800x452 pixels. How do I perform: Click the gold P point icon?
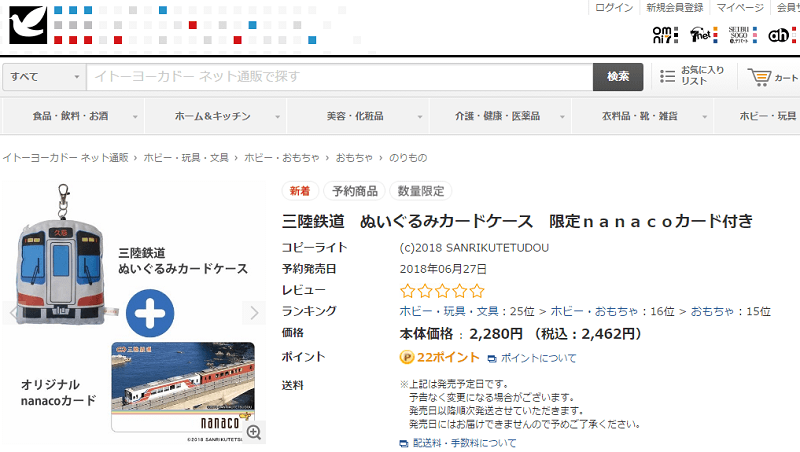407,358
